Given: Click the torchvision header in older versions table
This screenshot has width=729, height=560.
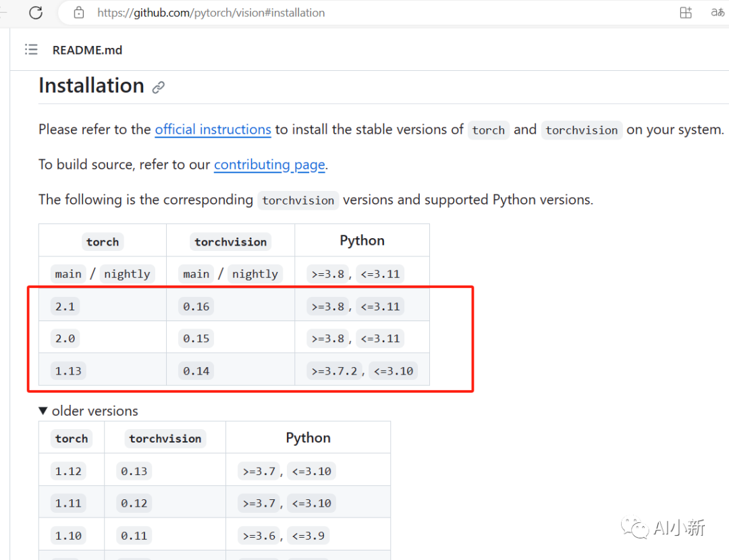Looking at the screenshot, I should [x=165, y=439].
